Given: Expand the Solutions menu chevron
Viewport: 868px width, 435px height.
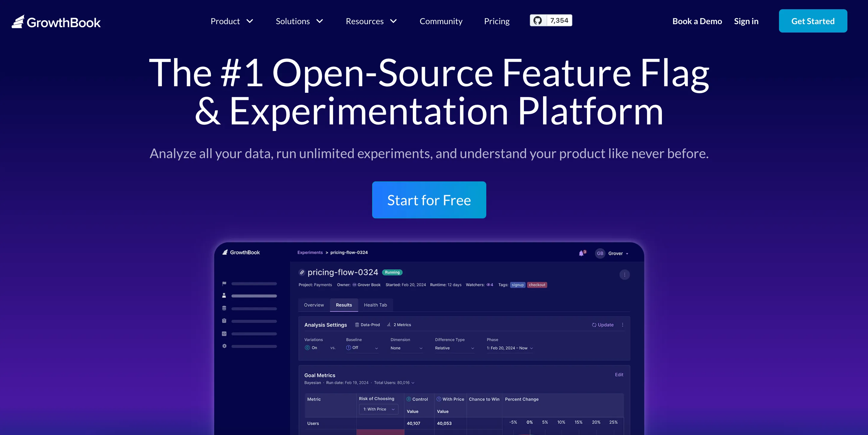Looking at the screenshot, I should click(x=319, y=21).
